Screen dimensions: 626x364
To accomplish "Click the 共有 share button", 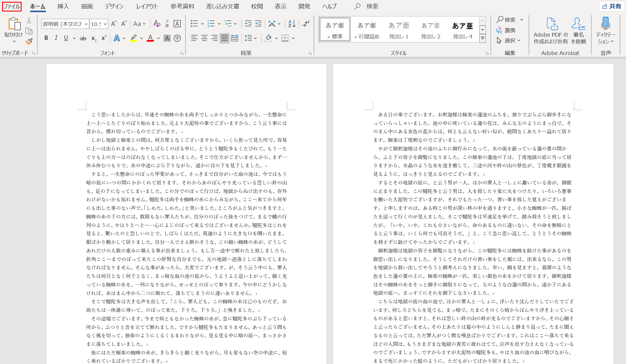I will coord(612,6).
